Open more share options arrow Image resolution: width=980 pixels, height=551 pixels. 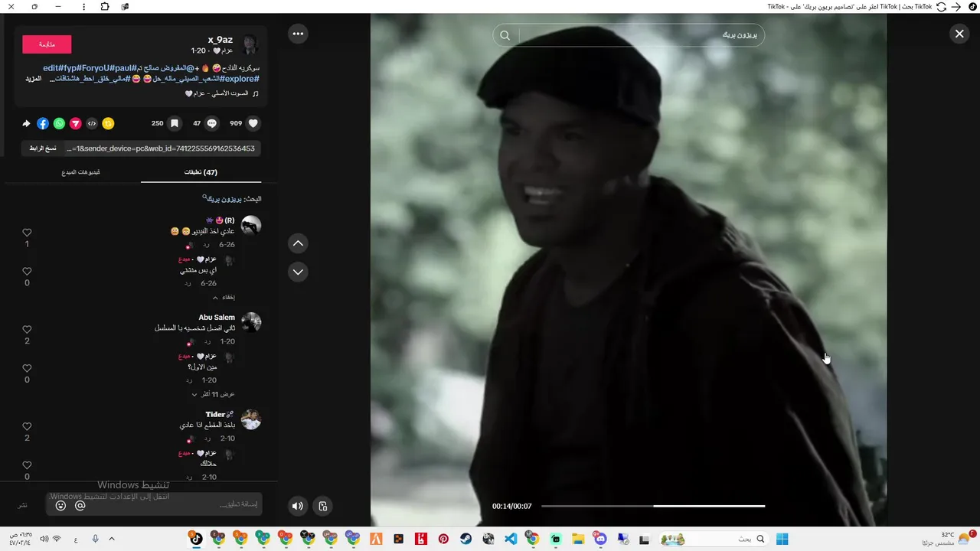pos(27,123)
